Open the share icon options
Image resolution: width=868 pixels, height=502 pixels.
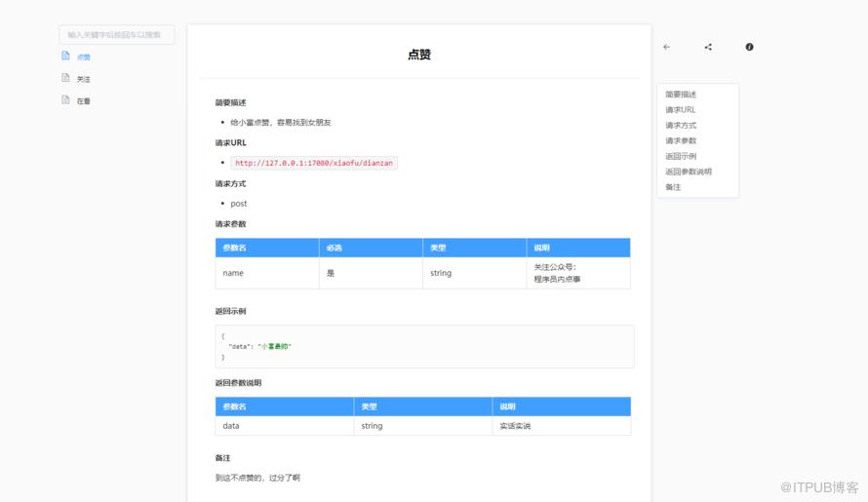click(708, 47)
